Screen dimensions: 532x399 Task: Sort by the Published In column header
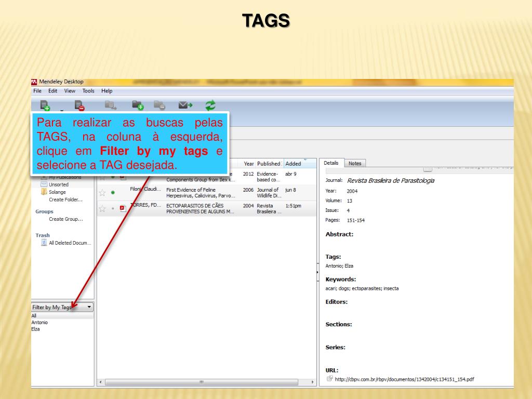pos(269,164)
